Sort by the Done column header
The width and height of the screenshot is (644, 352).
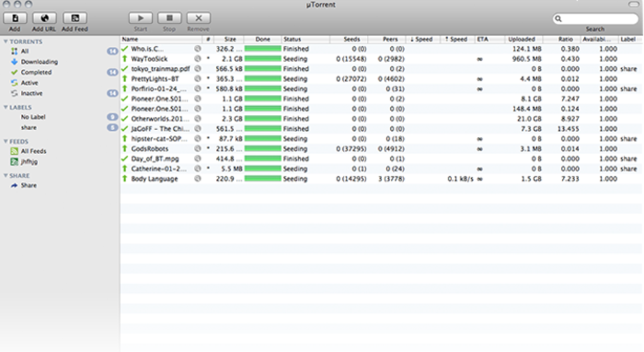pos(263,39)
